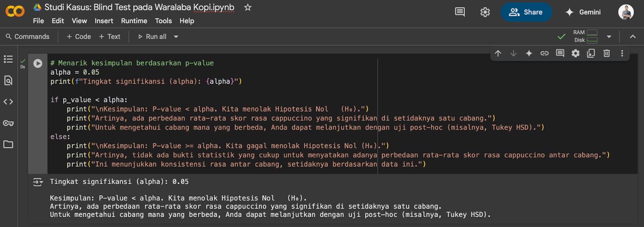Copy link to cell icon
644x227 pixels.
click(544, 53)
